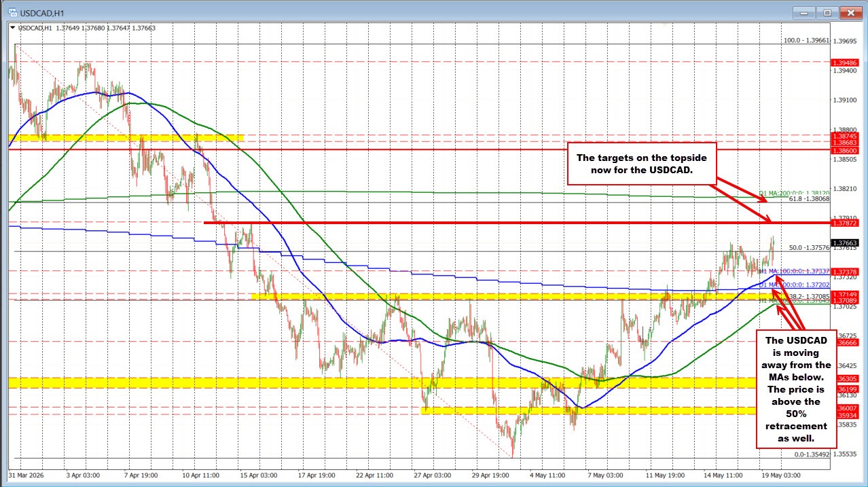
Task: Click the 1.39695 price scale value
Action: coord(845,41)
